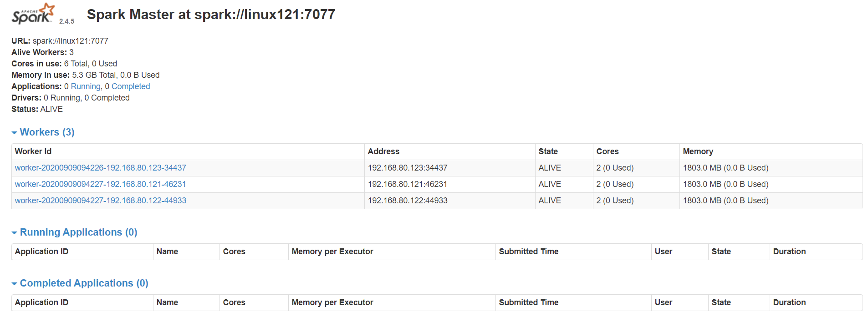Open the Completed applications link

(131, 86)
